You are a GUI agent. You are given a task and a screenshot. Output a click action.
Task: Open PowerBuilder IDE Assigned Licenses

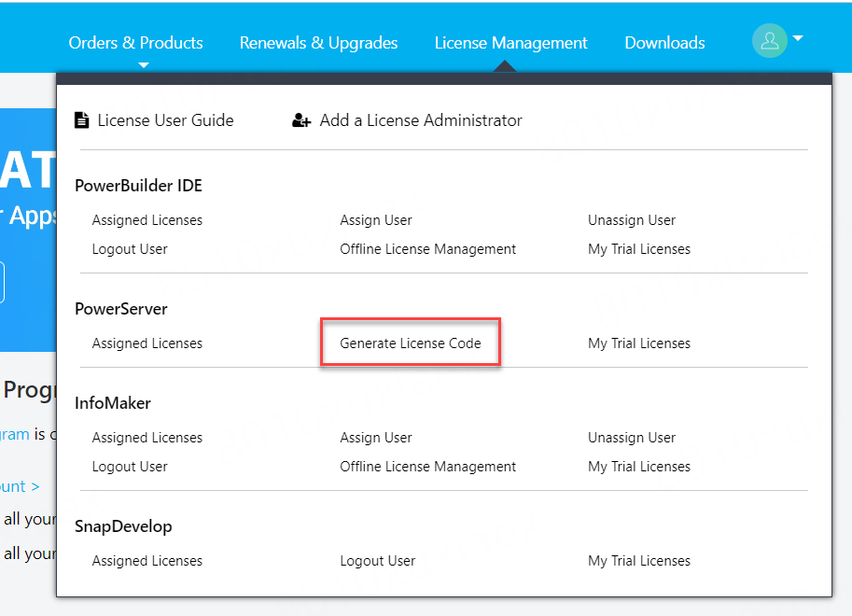(147, 220)
